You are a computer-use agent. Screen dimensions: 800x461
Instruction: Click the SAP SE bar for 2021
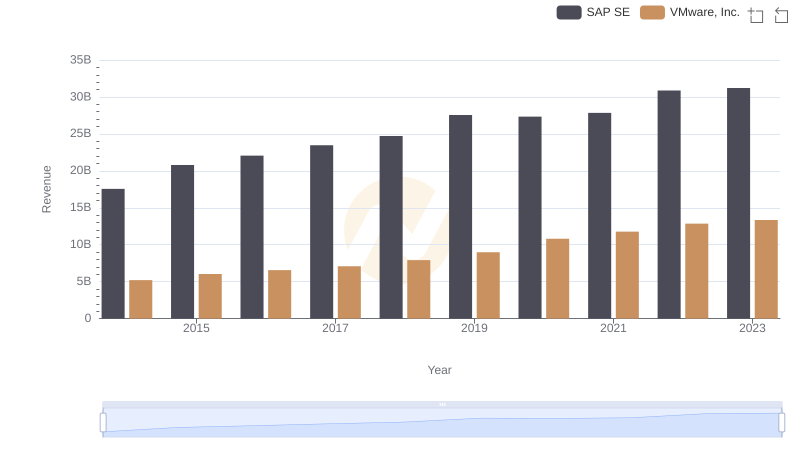click(599, 216)
